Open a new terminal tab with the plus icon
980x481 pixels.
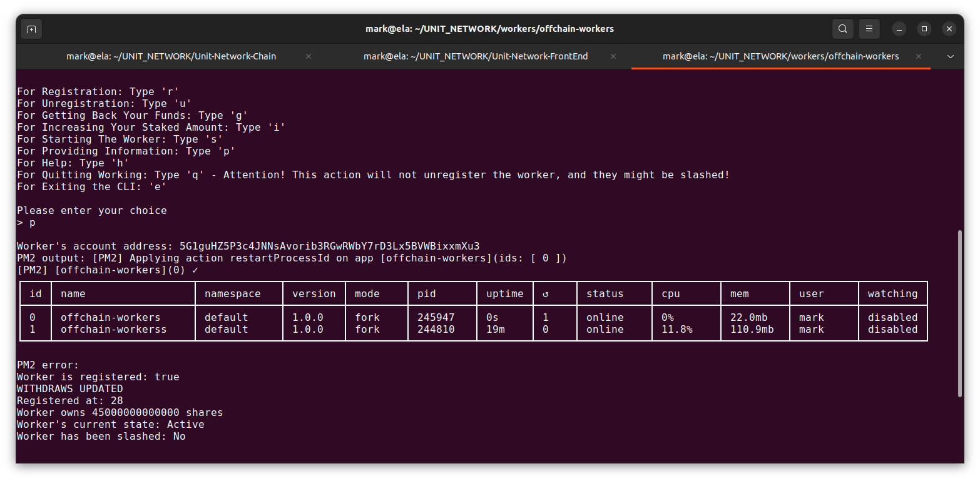coord(31,29)
